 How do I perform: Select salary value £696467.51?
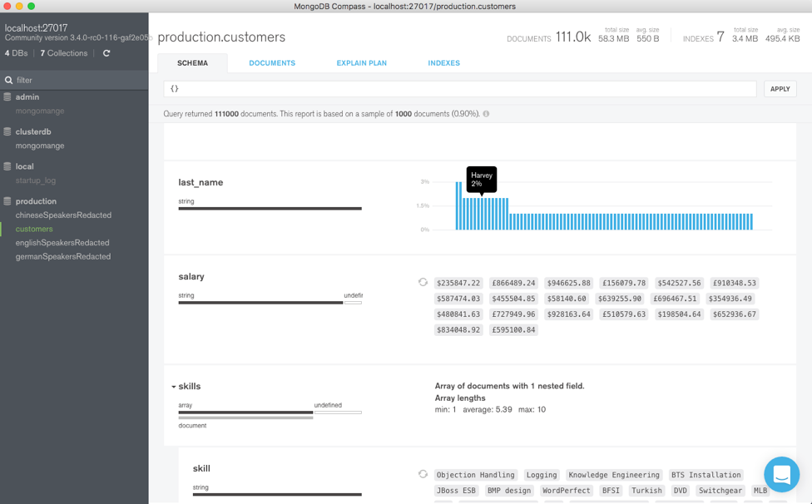675,299
